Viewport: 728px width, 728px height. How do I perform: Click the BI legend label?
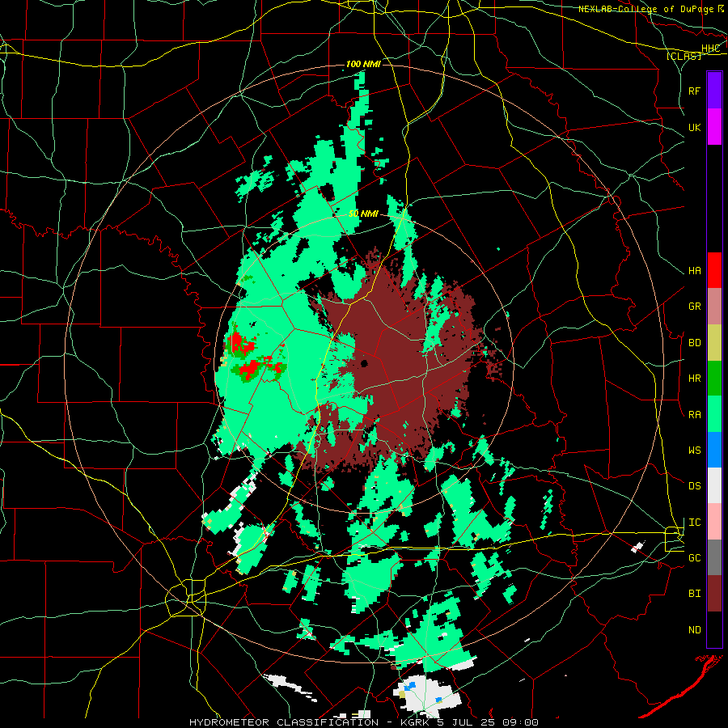[694, 594]
